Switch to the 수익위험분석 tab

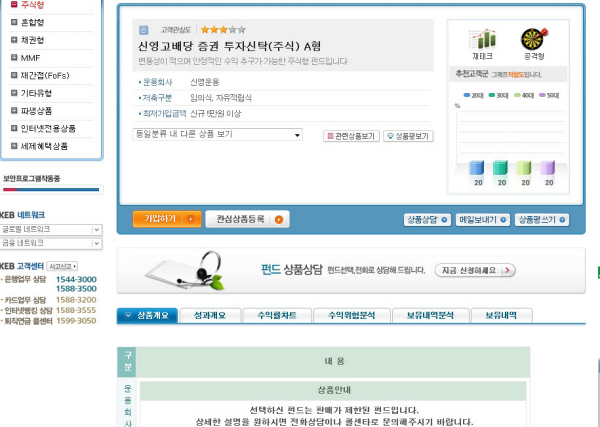tap(352, 316)
